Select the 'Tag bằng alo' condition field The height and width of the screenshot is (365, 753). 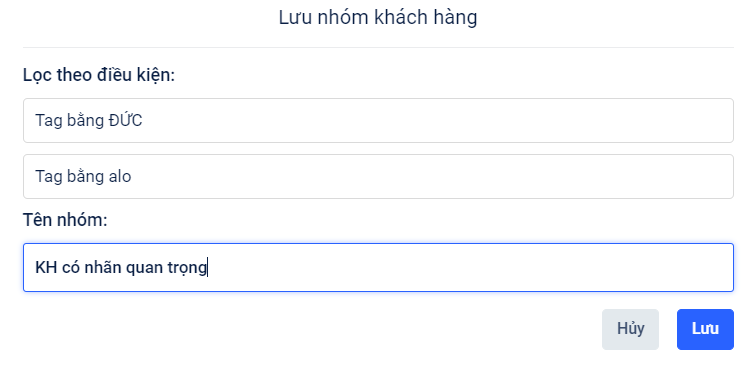378,176
